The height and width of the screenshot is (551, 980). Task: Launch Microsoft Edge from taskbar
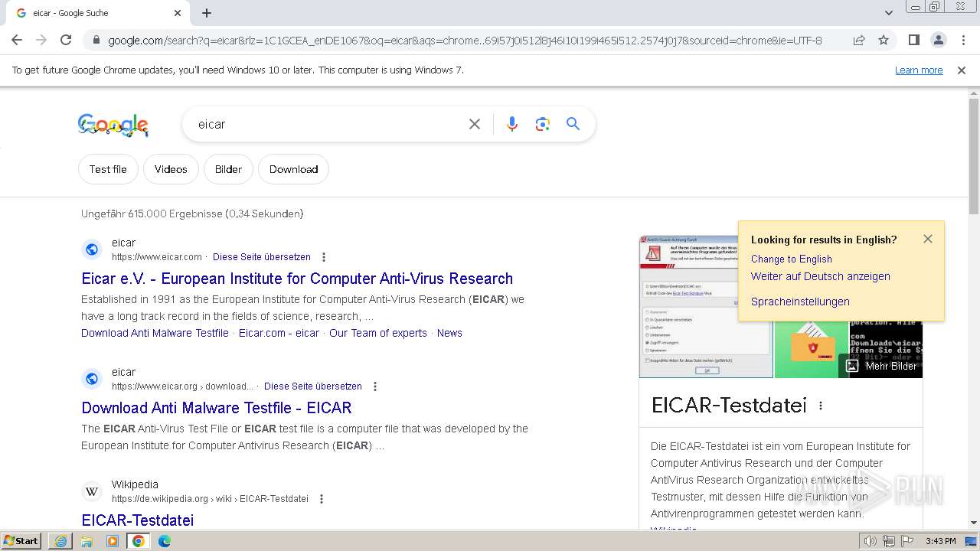click(165, 541)
